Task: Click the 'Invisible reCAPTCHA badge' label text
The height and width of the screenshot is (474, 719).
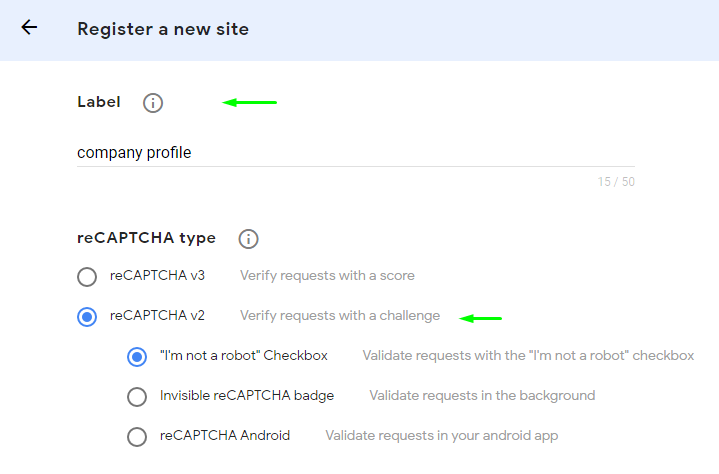Action: point(246,395)
